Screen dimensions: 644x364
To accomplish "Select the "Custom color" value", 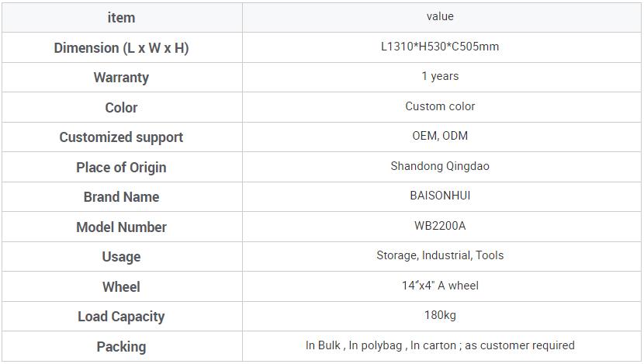I will [440, 106].
